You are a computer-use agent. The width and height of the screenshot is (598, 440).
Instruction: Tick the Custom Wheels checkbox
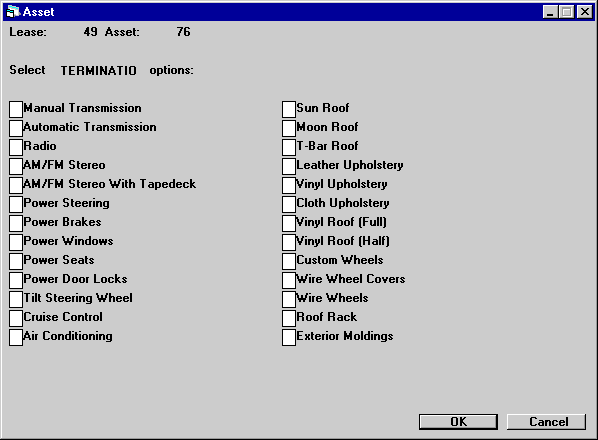(x=289, y=261)
